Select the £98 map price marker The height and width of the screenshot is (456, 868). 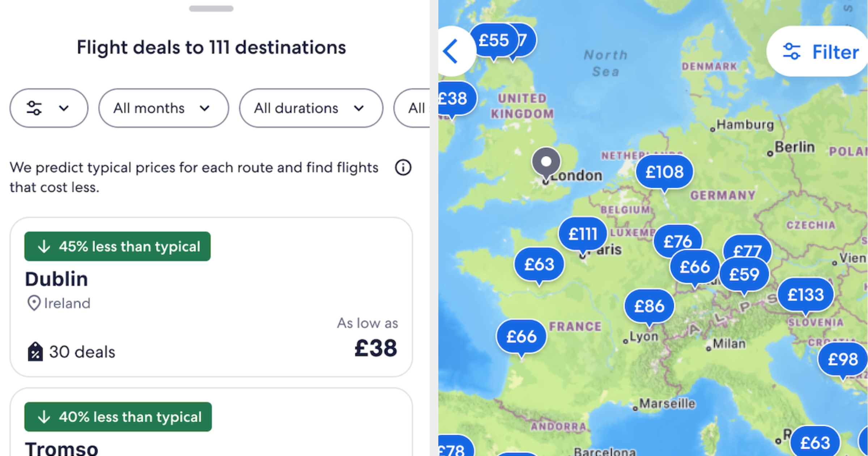(x=843, y=359)
